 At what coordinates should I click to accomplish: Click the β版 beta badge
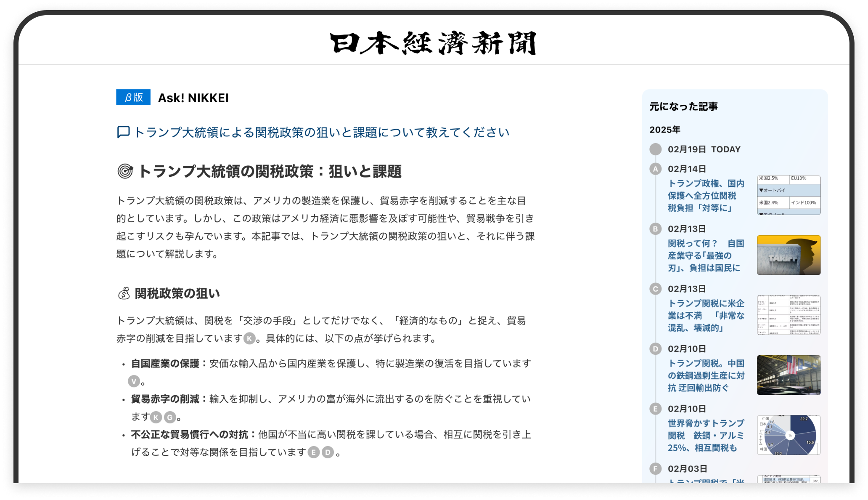[x=133, y=97]
